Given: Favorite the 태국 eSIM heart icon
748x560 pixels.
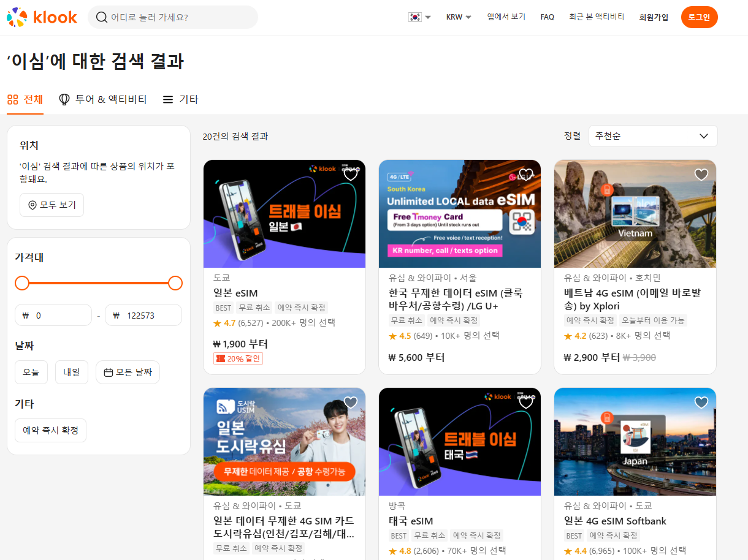Looking at the screenshot, I should (526, 403).
